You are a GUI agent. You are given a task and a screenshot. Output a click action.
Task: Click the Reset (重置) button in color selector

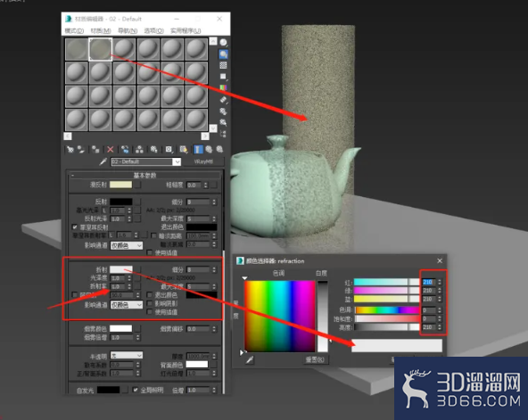[x=315, y=359]
